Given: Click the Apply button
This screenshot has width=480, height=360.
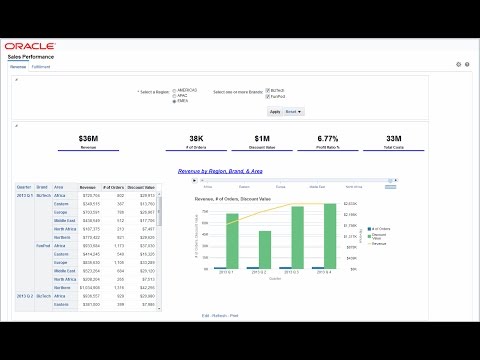Looking at the screenshot, I should (x=275, y=112).
